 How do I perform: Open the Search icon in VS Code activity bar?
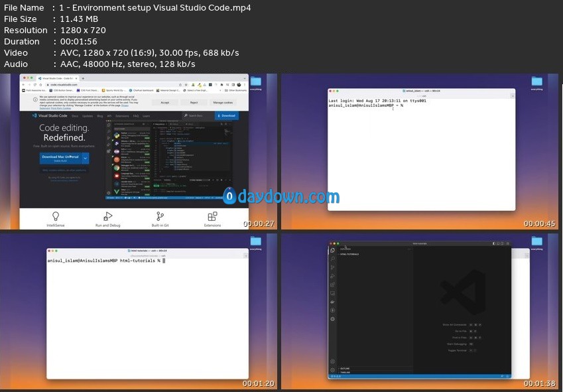[x=333, y=259]
